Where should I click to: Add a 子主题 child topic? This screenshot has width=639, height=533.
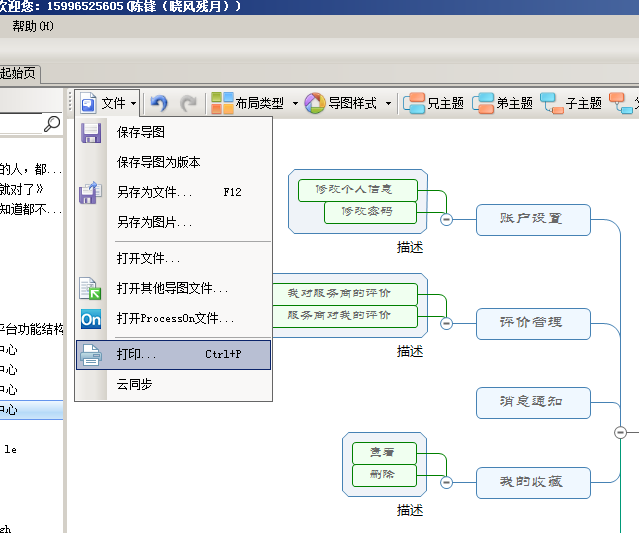coord(571,103)
